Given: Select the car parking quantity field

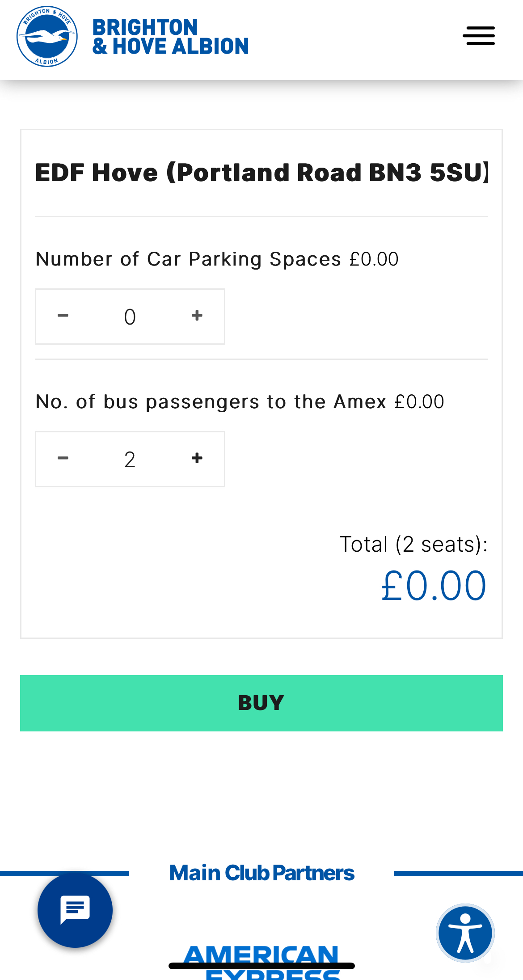Looking at the screenshot, I should click(130, 317).
